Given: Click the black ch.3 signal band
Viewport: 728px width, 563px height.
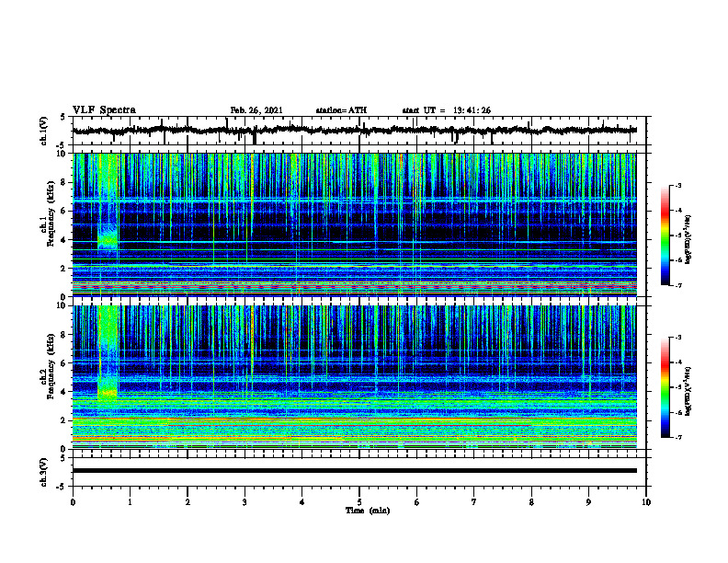Looking at the screenshot, I should [354, 471].
